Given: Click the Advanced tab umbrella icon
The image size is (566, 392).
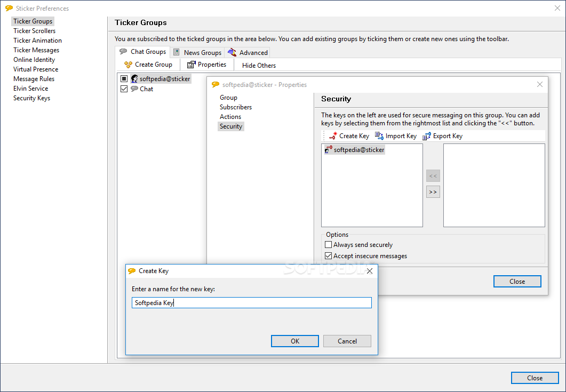Looking at the screenshot, I should click(x=232, y=52).
